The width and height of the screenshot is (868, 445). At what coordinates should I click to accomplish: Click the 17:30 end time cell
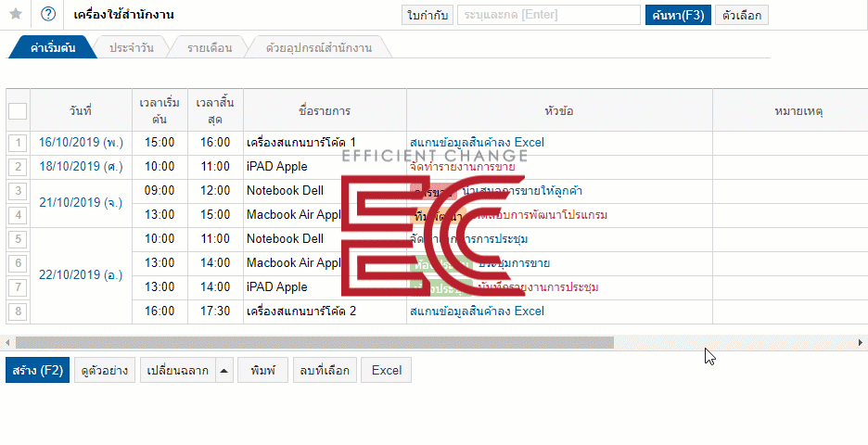pos(215,311)
